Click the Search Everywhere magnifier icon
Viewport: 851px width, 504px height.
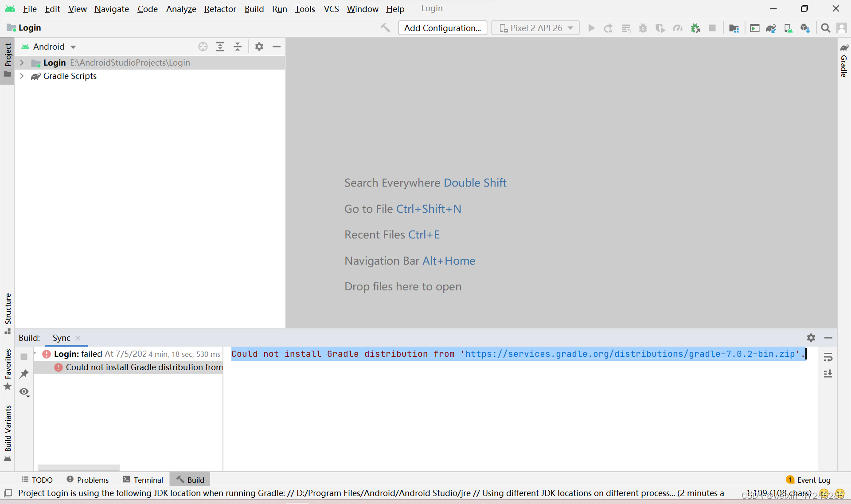click(x=825, y=28)
